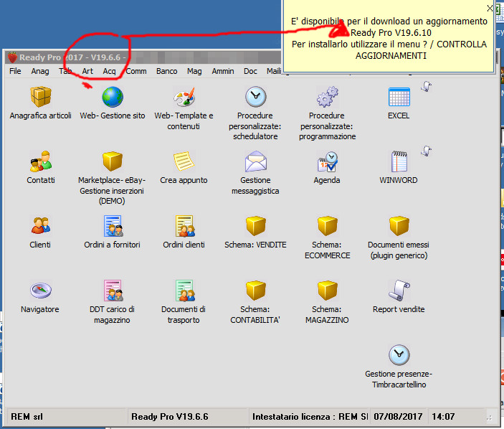Click status bar Ready Pro V19.6.6 version
504x429 pixels.
[x=170, y=417]
